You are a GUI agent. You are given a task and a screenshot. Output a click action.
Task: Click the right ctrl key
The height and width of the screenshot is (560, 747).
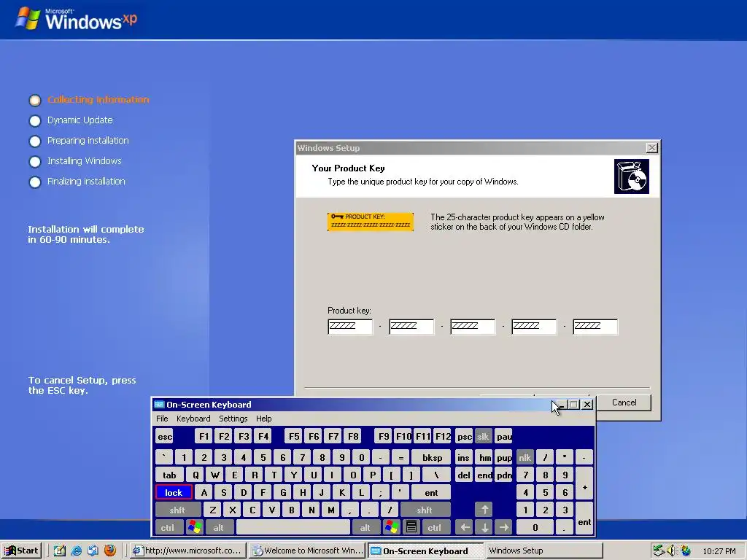pos(435,528)
